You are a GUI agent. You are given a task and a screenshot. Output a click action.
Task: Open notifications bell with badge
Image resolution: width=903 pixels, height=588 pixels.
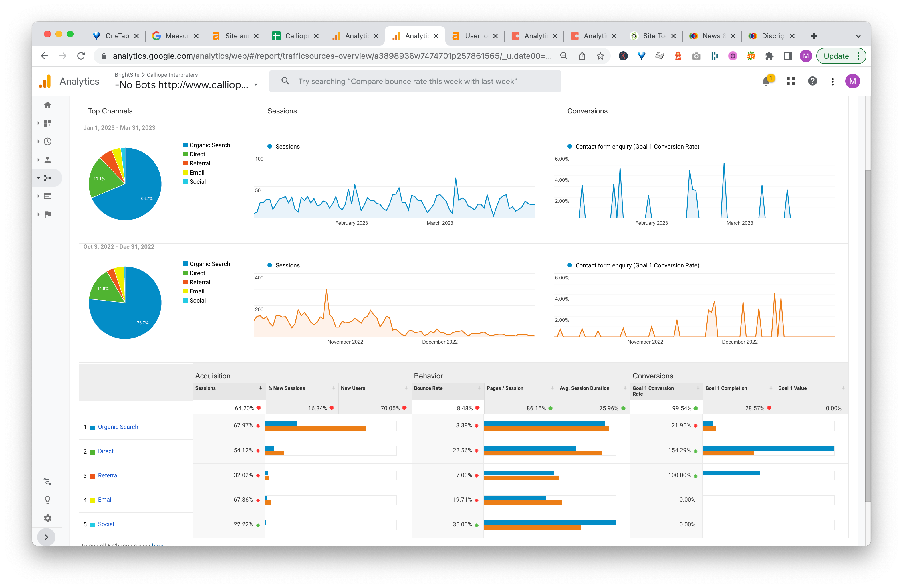766,81
